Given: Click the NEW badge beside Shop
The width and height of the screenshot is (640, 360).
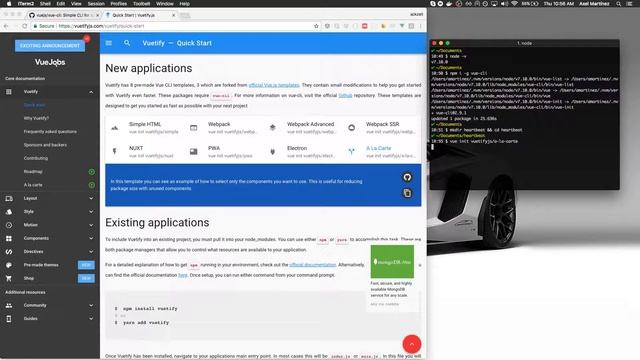Looking at the screenshot, I should point(86,278).
